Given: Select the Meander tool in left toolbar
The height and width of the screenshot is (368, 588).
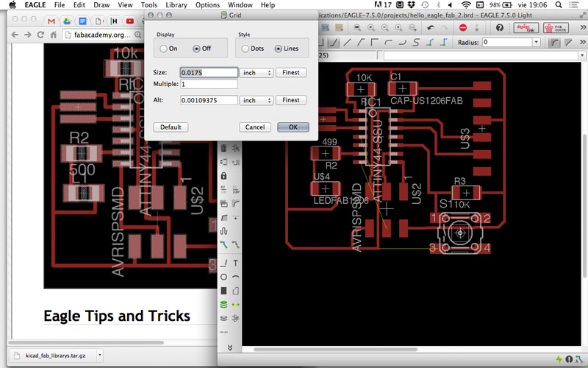Looking at the screenshot, I should click(224, 230).
